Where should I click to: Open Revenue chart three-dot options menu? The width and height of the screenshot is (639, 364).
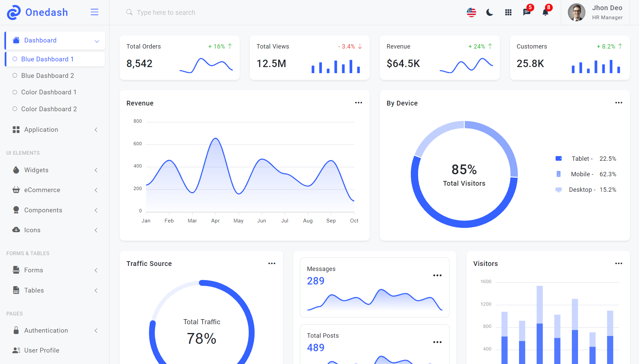click(x=358, y=103)
